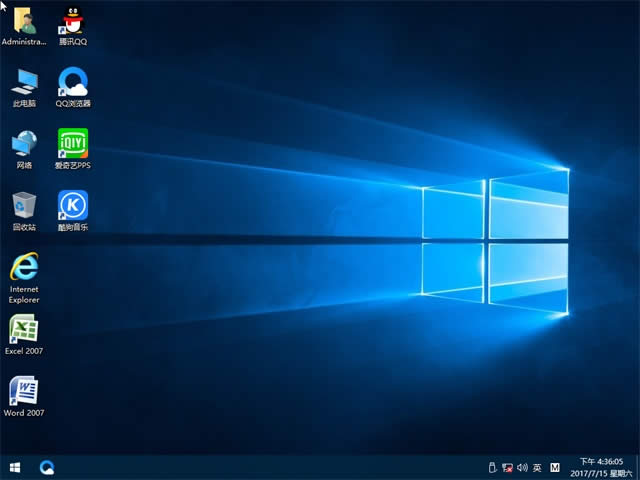Select the Tencent QQ penguin icon
The image size is (640, 480).
coord(72,21)
